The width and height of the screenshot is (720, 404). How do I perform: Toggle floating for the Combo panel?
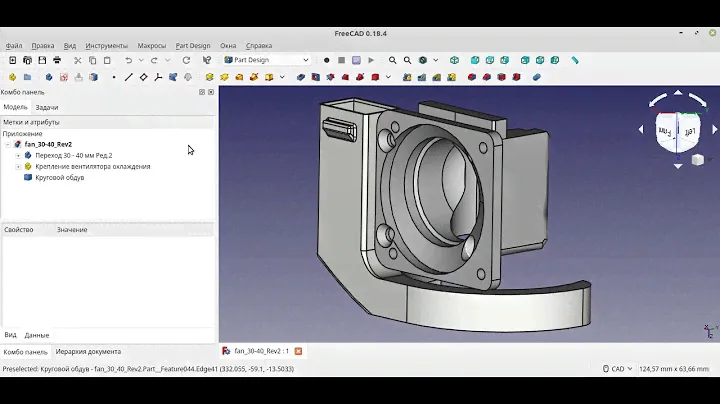pyautogui.click(x=201, y=92)
